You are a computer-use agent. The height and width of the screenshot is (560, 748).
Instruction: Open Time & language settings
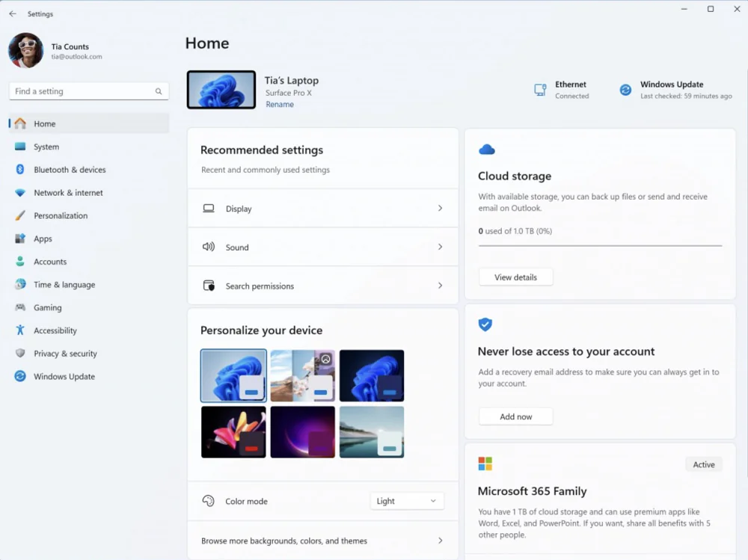coord(89,284)
